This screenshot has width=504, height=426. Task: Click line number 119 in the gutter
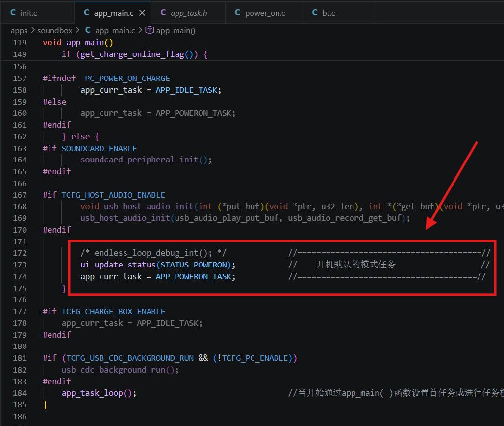20,43
